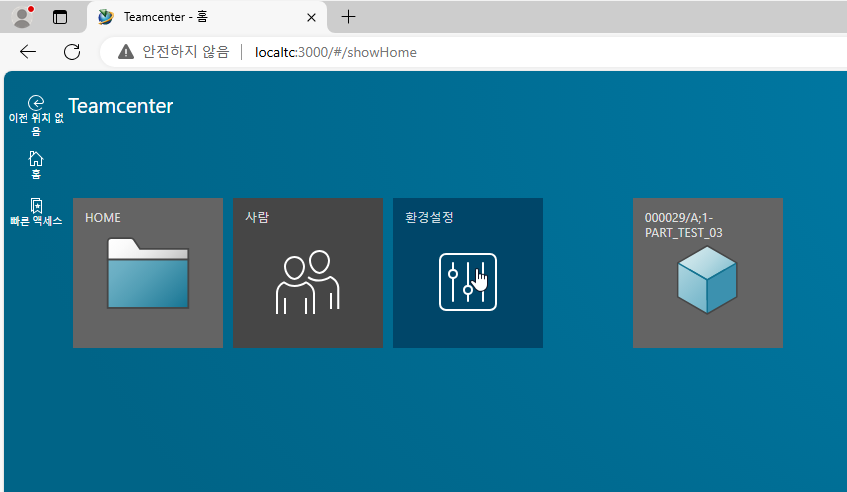
Task: Open 빠른 액세스 quick access bookmark icon
Action: tap(36, 205)
